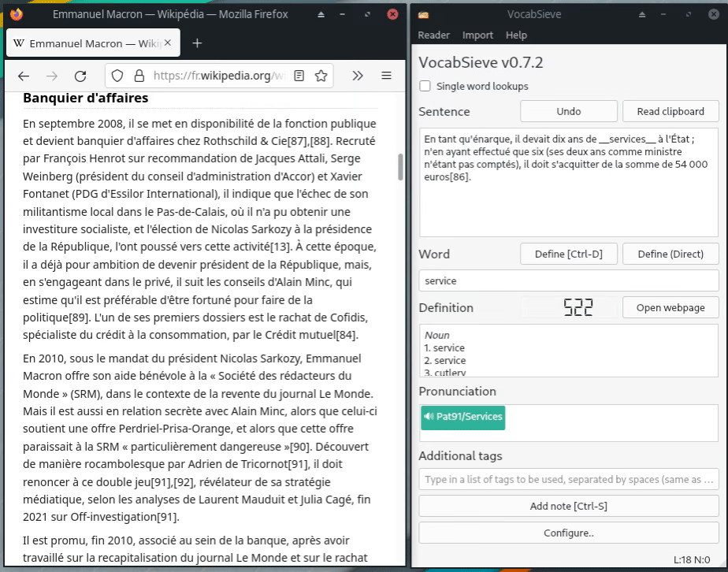
Task: Click the Firefox back arrow button
Action: (24, 76)
